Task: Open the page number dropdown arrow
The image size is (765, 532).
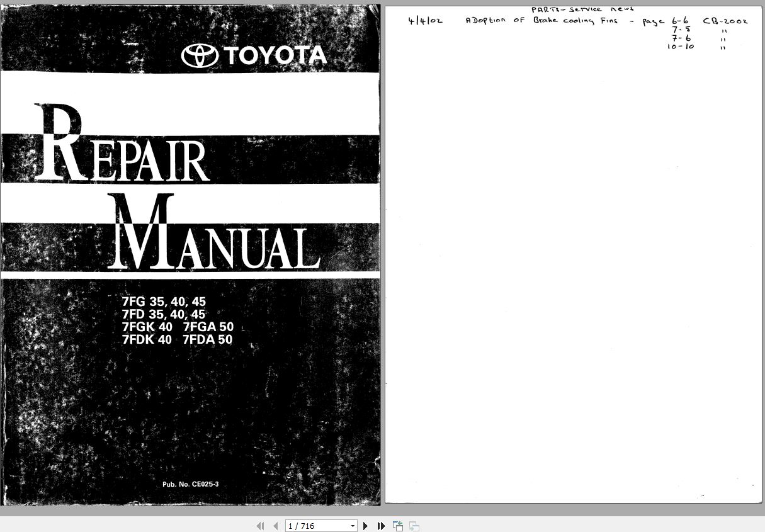Action: (x=353, y=526)
